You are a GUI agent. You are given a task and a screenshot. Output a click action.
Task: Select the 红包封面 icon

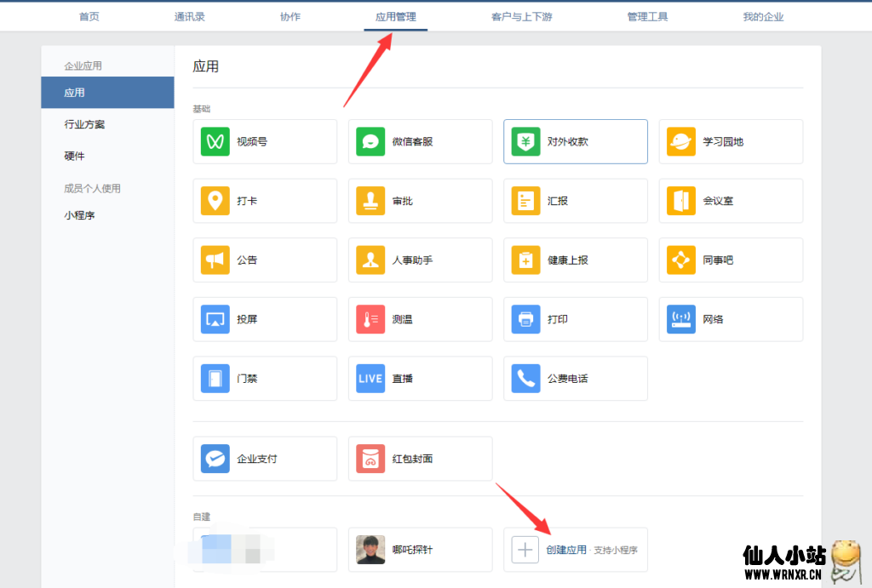click(x=370, y=459)
